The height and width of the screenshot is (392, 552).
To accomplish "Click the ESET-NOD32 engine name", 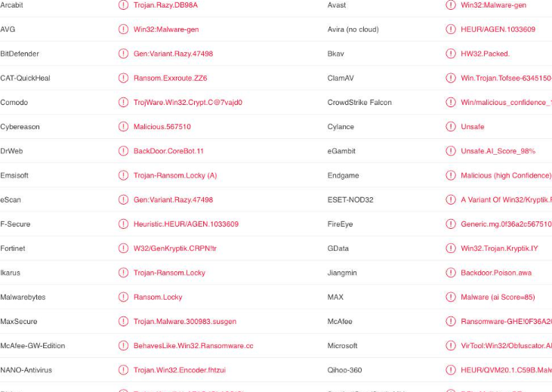I will [350, 199].
